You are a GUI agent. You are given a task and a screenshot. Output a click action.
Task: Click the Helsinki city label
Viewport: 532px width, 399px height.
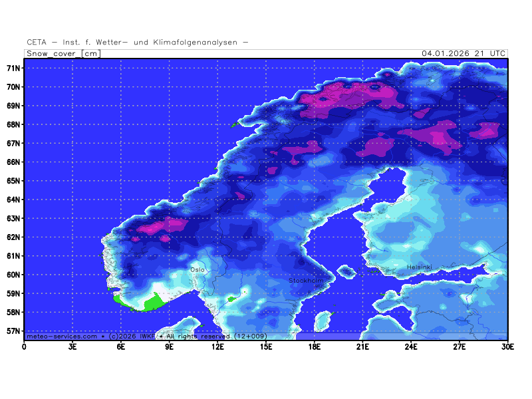(x=420, y=267)
